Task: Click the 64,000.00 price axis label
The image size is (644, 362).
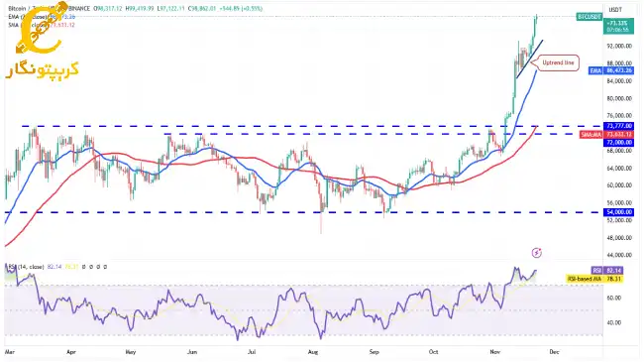Action: point(618,169)
